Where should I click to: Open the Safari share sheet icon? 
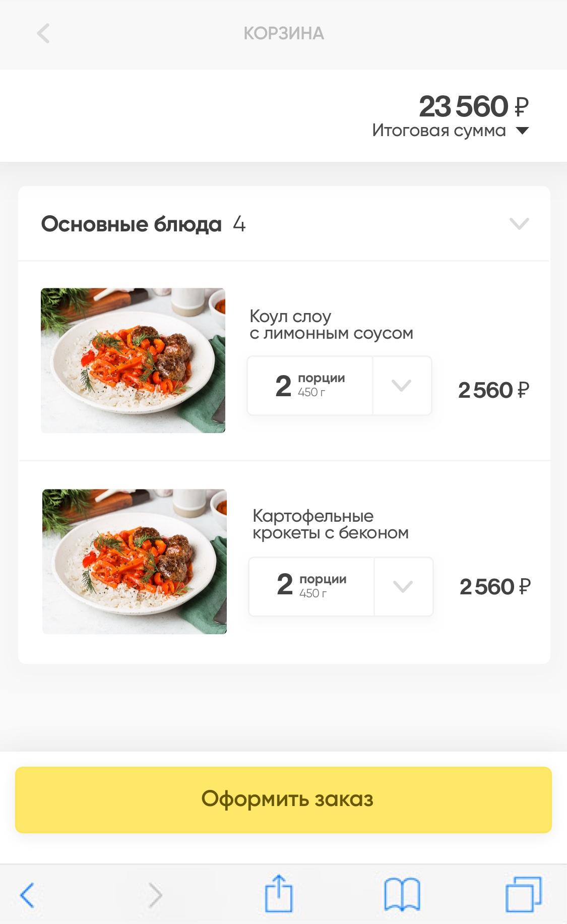(279, 894)
